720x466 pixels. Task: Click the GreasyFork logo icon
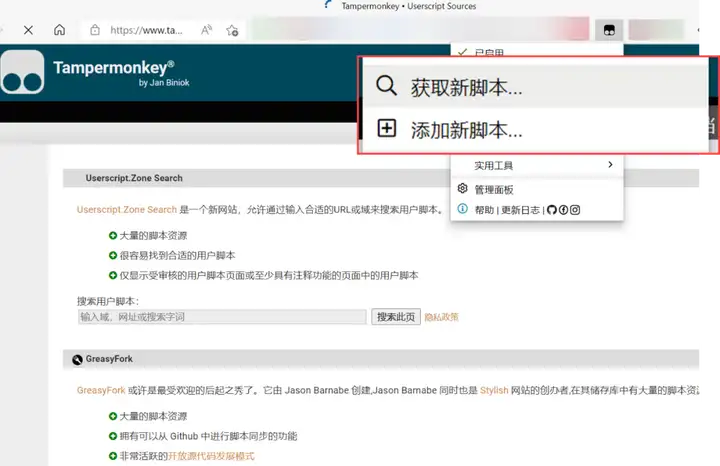coord(77,359)
